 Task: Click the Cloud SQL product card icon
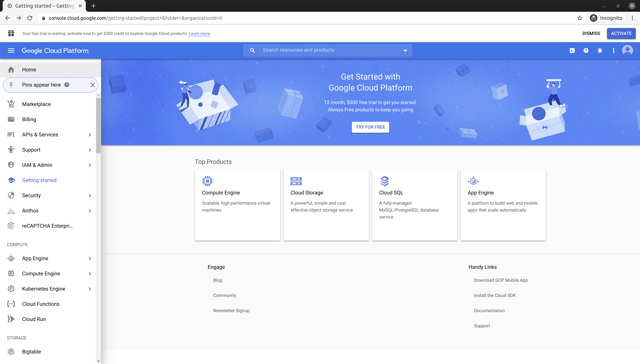pos(384,181)
